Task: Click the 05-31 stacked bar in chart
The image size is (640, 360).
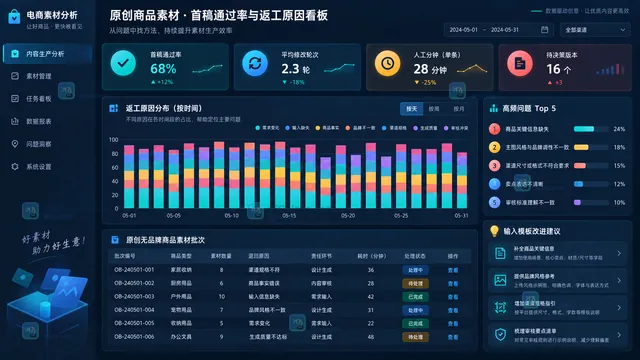Action: (462, 180)
